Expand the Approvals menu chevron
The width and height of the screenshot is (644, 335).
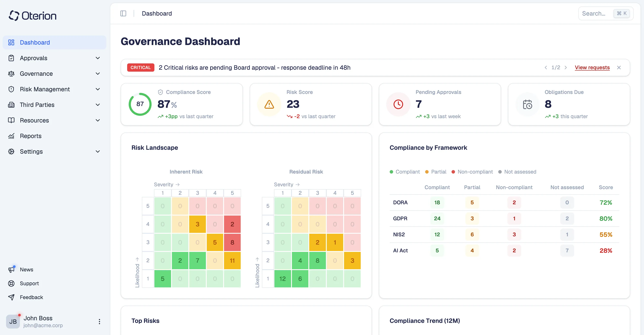(x=98, y=58)
